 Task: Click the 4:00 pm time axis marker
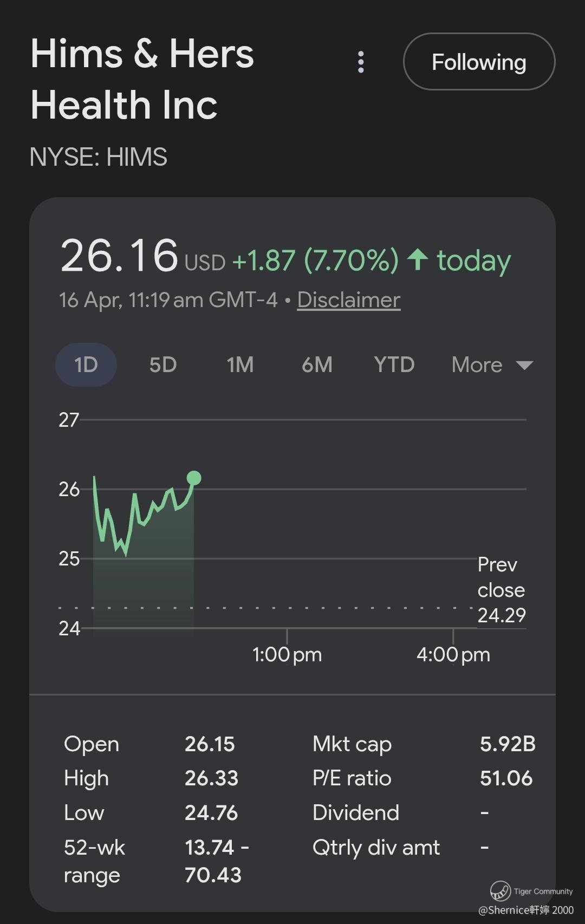(453, 654)
